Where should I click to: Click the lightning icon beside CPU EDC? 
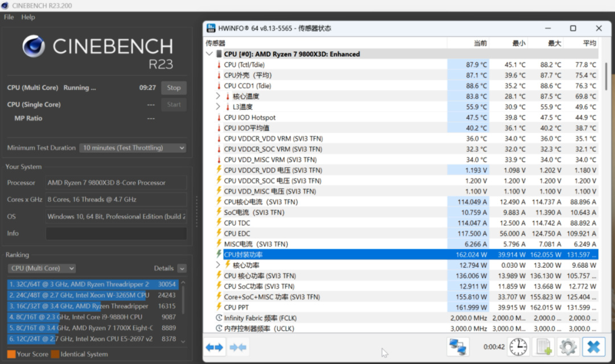tap(219, 233)
